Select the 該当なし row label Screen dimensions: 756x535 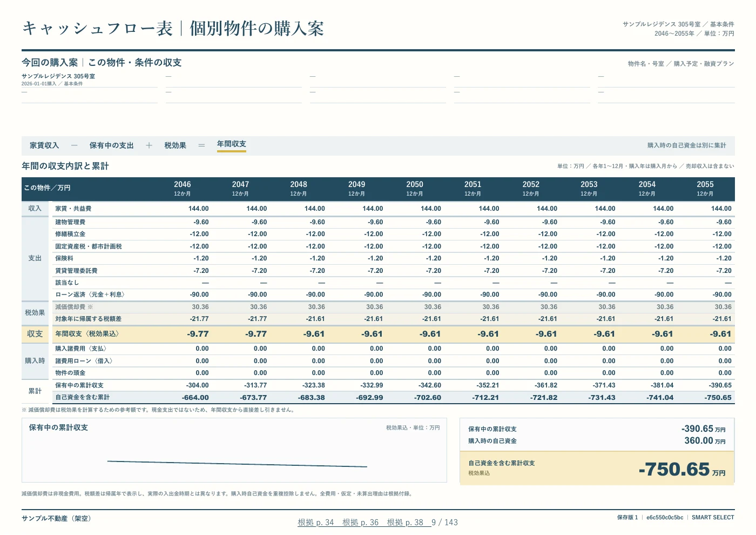tap(67, 283)
